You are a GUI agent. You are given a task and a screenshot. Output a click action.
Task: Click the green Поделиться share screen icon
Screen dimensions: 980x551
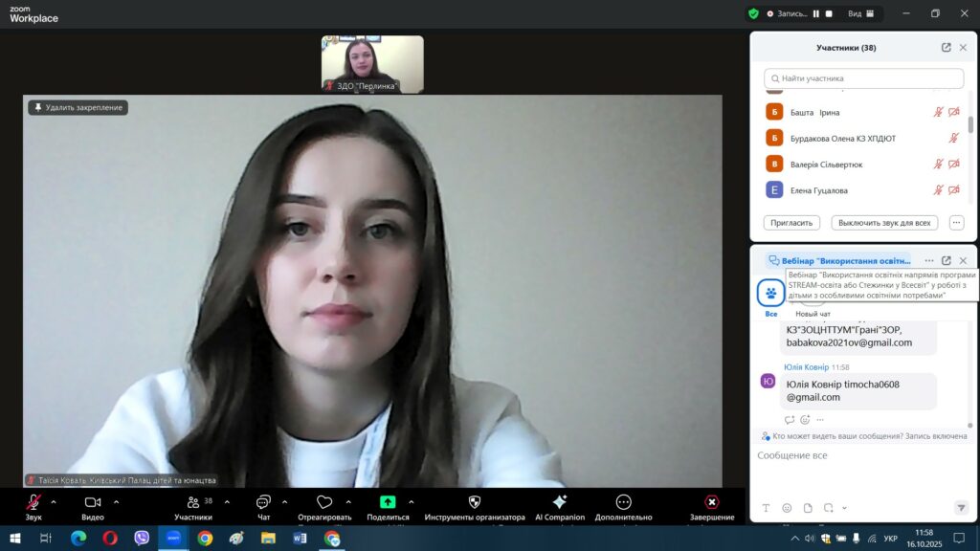[x=388, y=502]
